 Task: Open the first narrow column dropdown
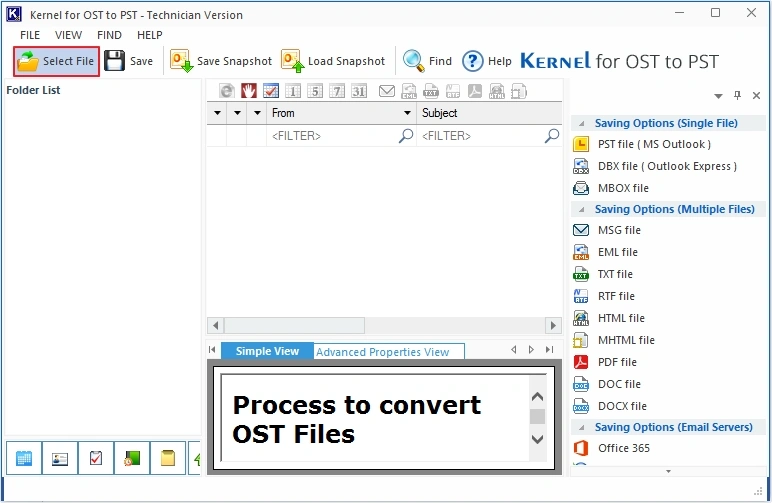click(217, 113)
